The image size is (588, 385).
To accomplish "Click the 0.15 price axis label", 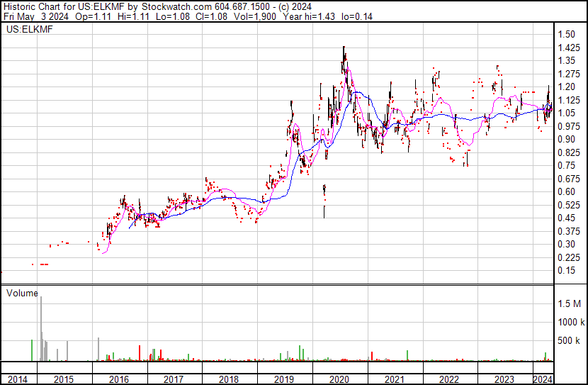I will coord(566,270).
